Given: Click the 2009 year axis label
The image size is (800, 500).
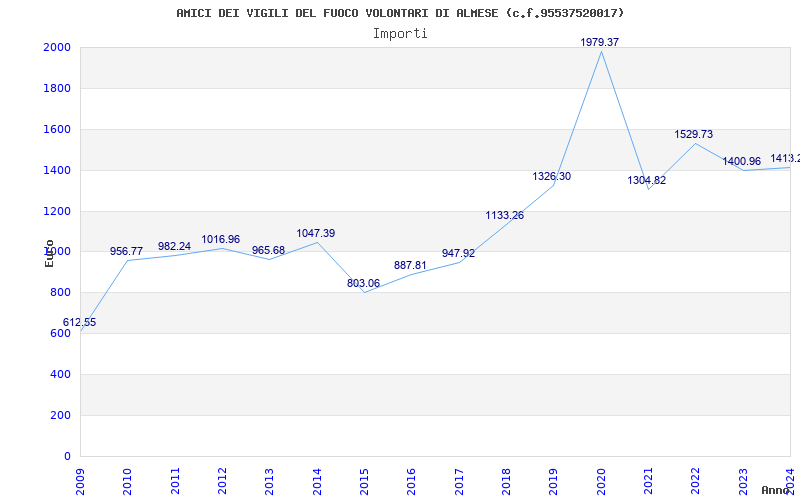Looking at the screenshot, I should click(x=80, y=482).
